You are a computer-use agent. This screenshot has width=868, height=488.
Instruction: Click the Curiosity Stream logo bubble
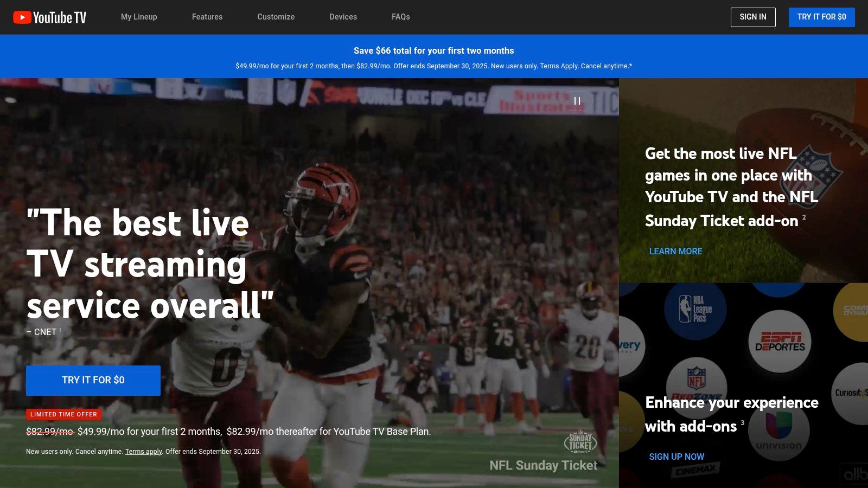coord(850,393)
